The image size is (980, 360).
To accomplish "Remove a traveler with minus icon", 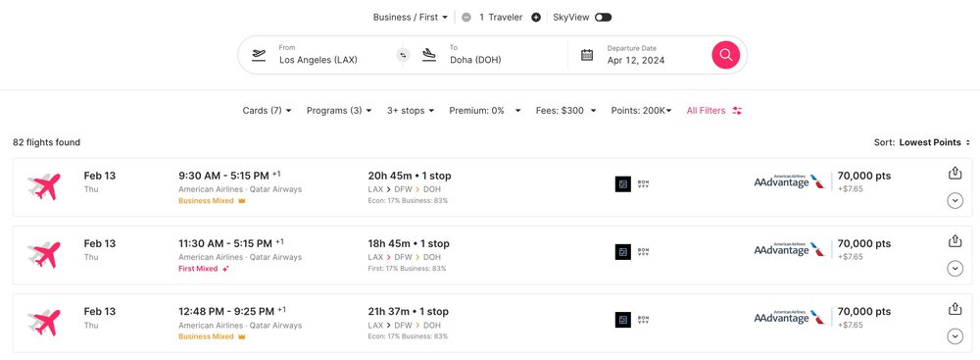I will [x=466, y=18].
